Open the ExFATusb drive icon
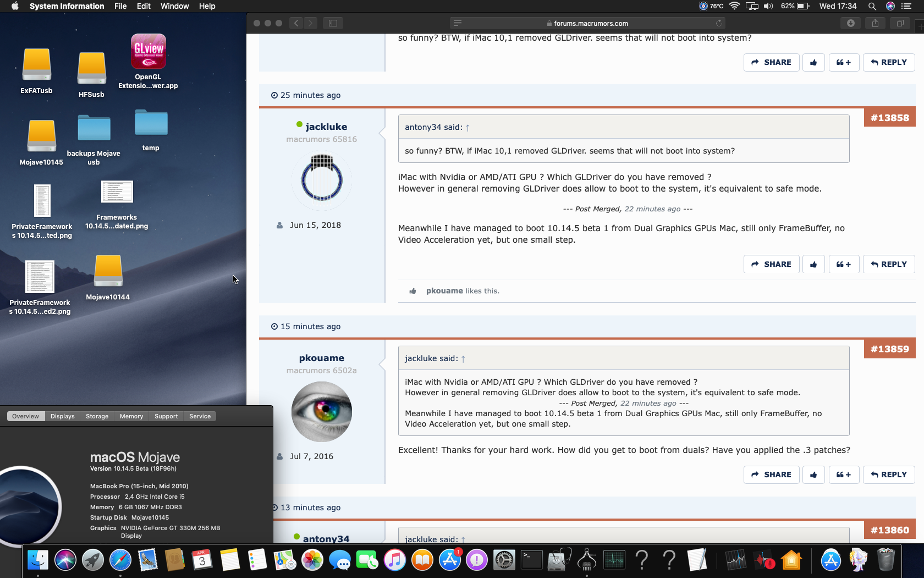This screenshot has width=924, height=578. tap(37, 65)
